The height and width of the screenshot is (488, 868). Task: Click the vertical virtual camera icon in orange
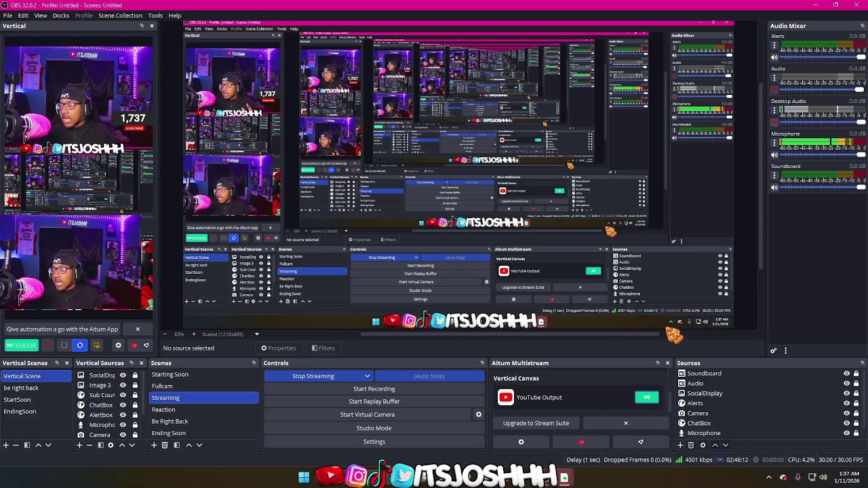[96, 345]
